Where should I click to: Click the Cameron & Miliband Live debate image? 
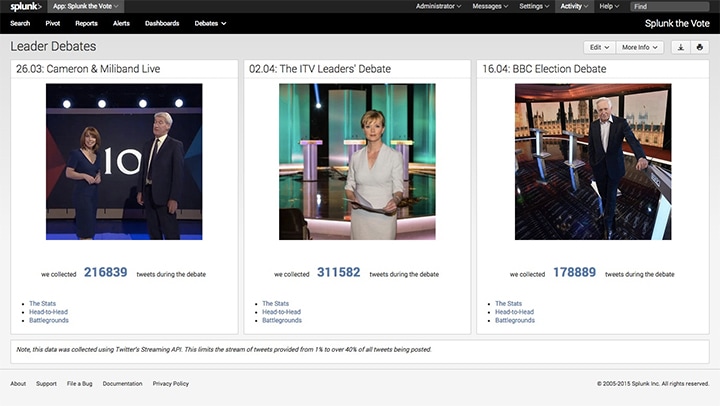[124, 162]
